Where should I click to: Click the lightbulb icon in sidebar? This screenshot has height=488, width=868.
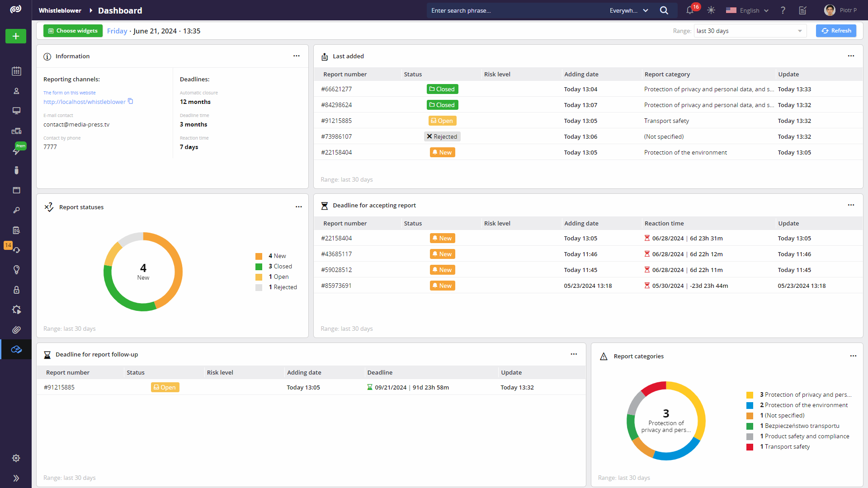click(x=16, y=270)
